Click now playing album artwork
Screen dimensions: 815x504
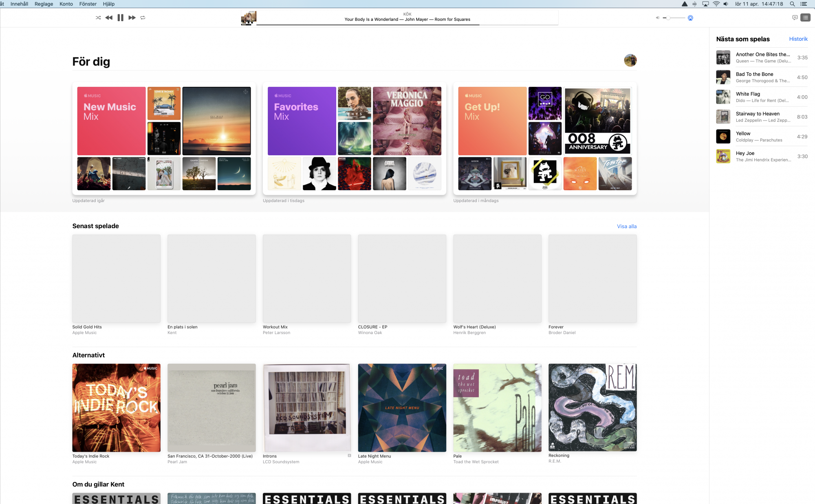click(249, 18)
